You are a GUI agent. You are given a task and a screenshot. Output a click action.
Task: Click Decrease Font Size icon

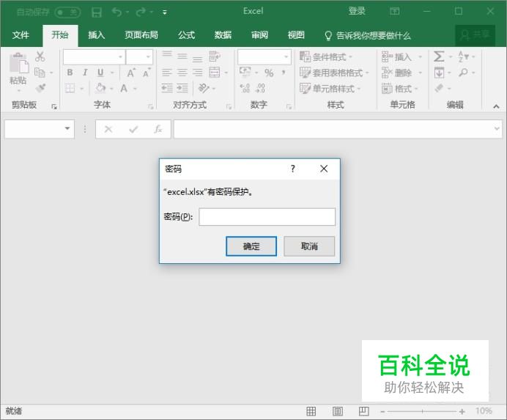(147, 73)
